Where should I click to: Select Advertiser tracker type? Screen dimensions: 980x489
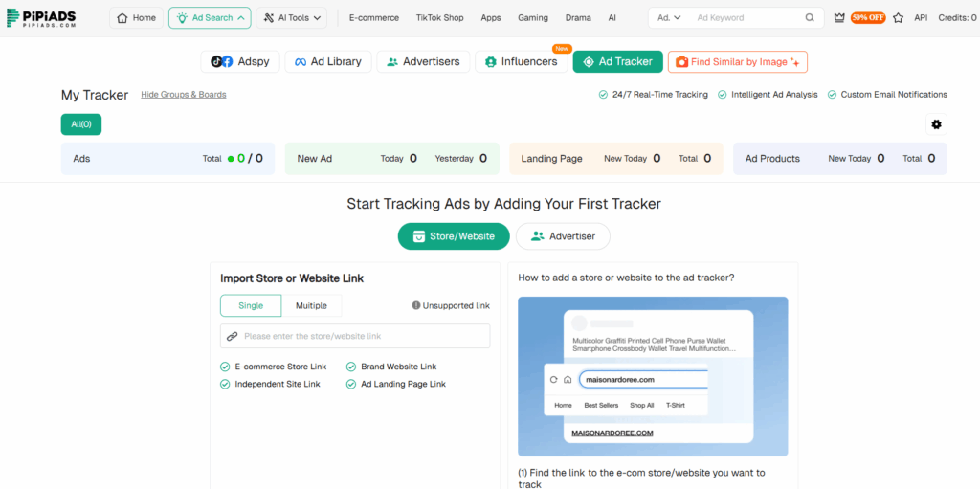click(563, 236)
